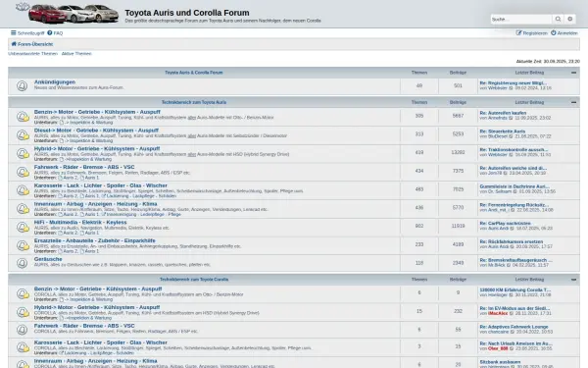The image size is (588, 368).
Task: Click forum icon of Geräusche row
Action: click(x=23, y=263)
